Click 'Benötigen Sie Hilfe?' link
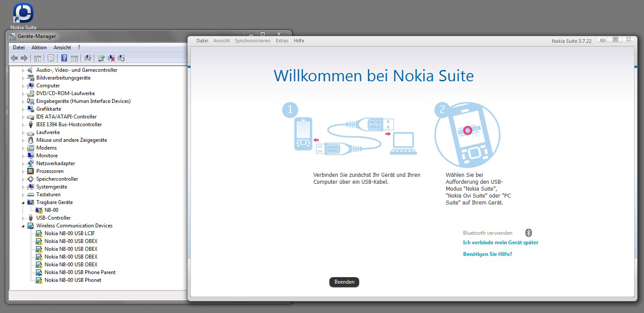 (x=488, y=254)
